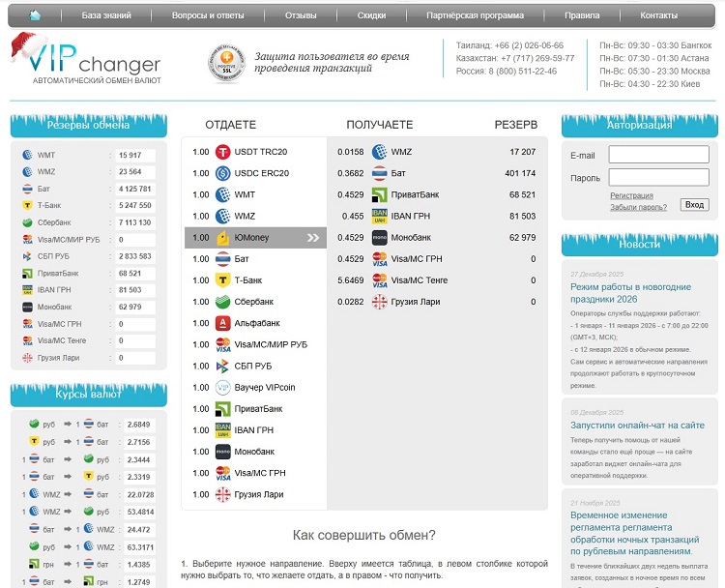This screenshot has height=588, width=725.
Task: Open the Регистрация link
Action: [x=631, y=195]
